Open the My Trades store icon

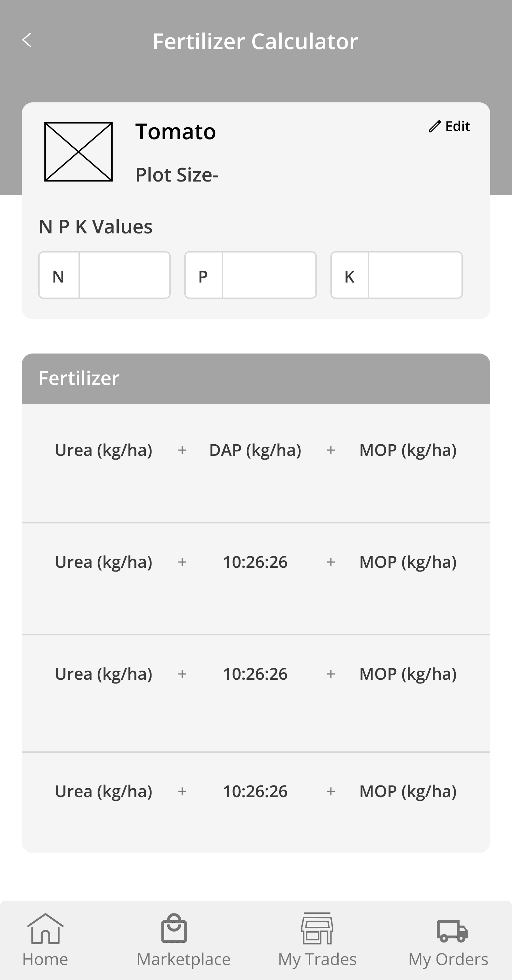pyautogui.click(x=317, y=928)
